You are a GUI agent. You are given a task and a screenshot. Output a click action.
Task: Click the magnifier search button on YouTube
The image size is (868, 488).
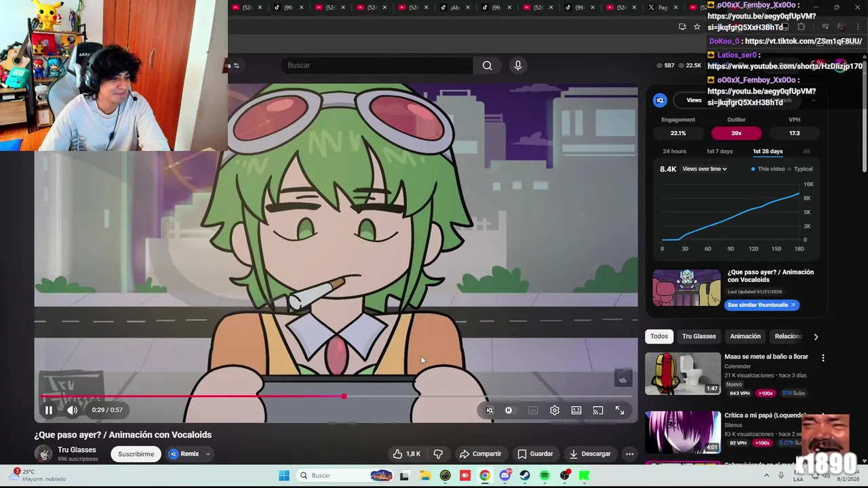(487, 65)
